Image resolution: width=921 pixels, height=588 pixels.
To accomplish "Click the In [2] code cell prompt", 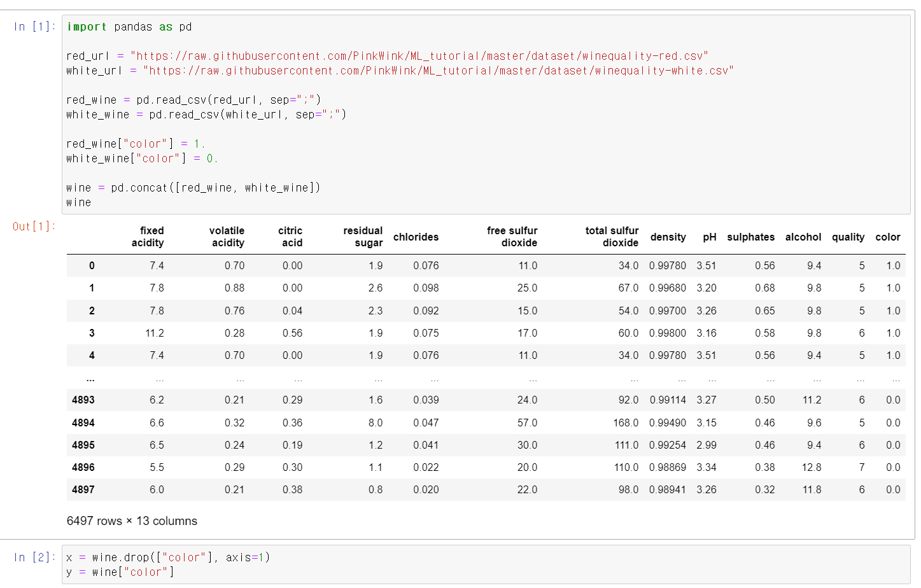I will tap(35, 557).
